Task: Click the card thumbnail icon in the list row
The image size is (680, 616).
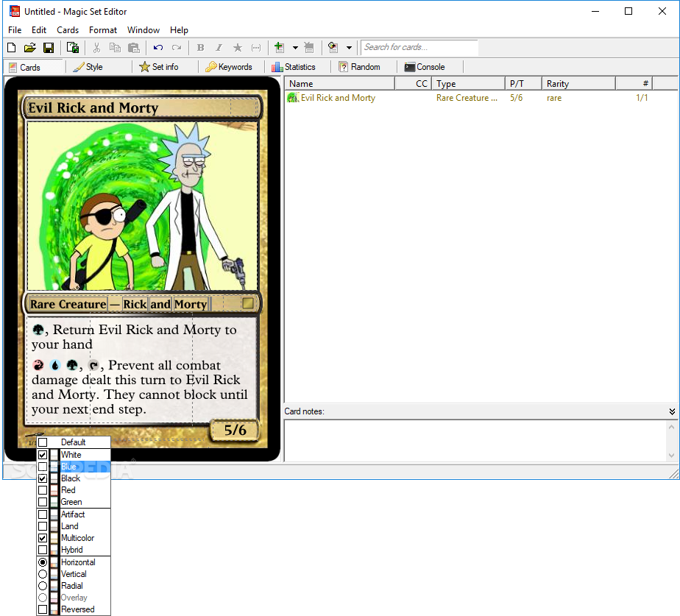Action: [293, 98]
